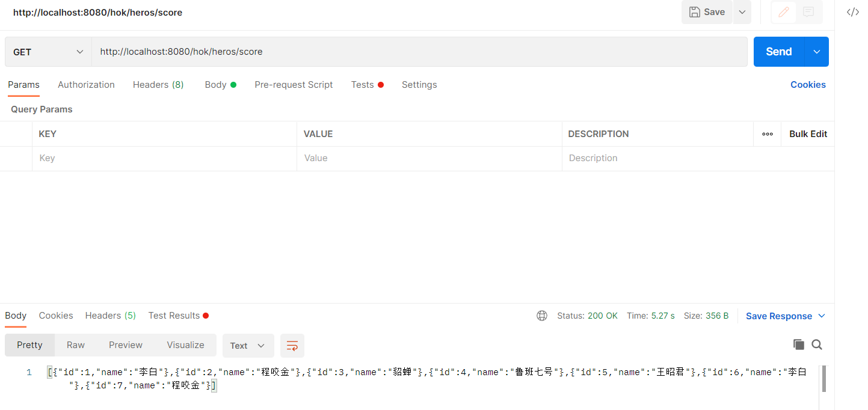Screen dimensions: 868x410
Task: Click the network globe icon
Action: 542,316
